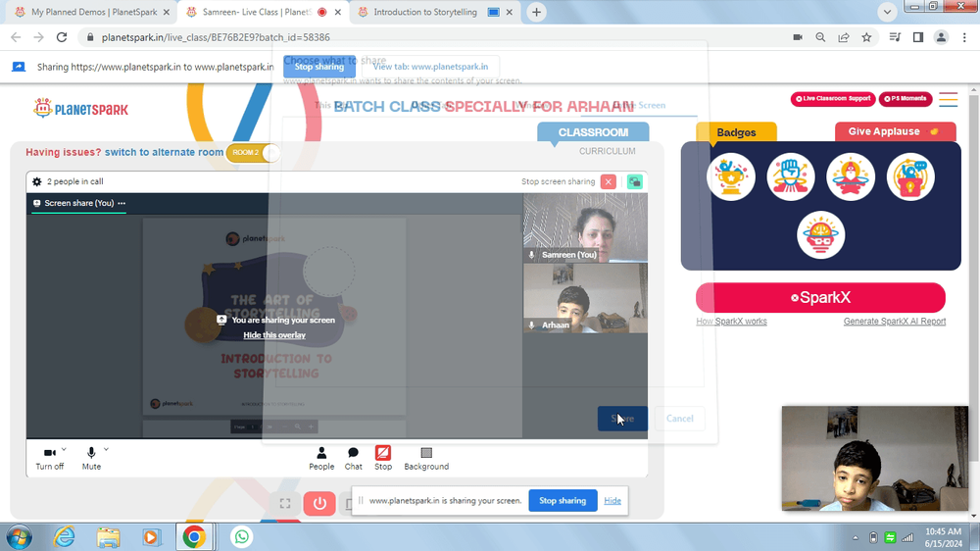Open WhatsApp from taskbar
The width and height of the screenshot is (980, 551).
pos(241,537)
